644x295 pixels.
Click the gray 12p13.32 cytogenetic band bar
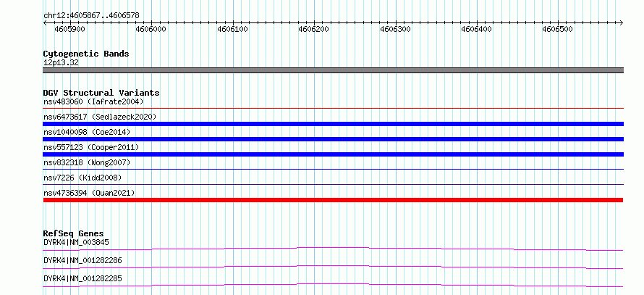pyautogui.click(x=333, y=70)
